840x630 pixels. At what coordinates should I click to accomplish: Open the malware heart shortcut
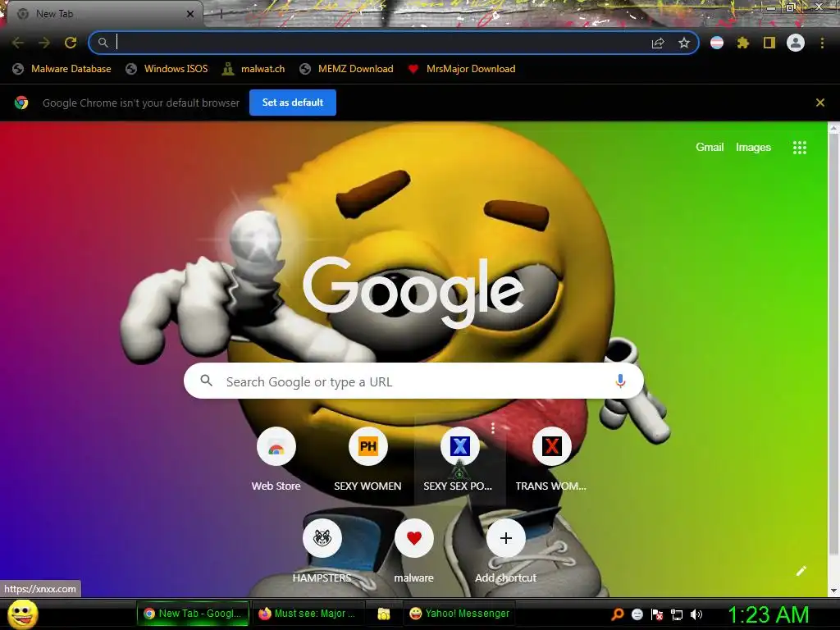[413, 551]
